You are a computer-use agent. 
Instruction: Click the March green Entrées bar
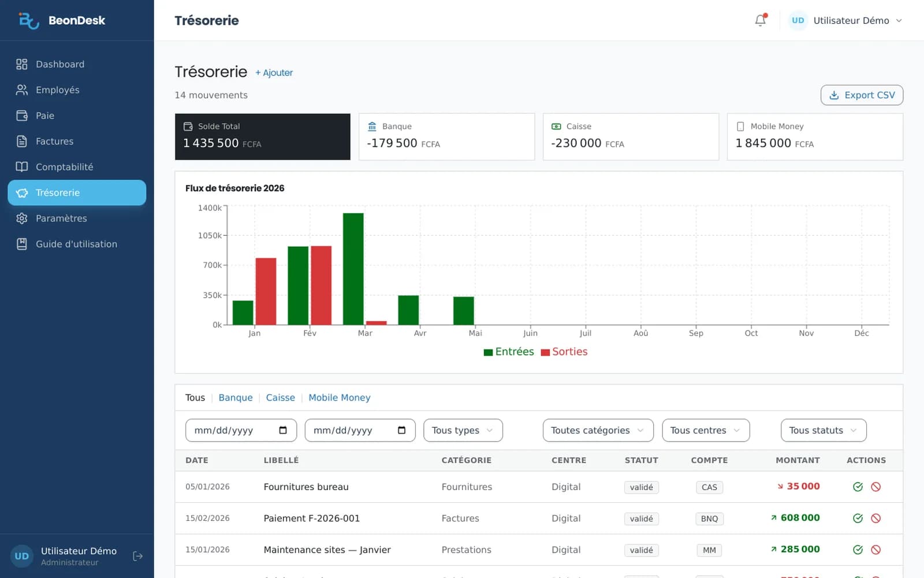[353, 269]
